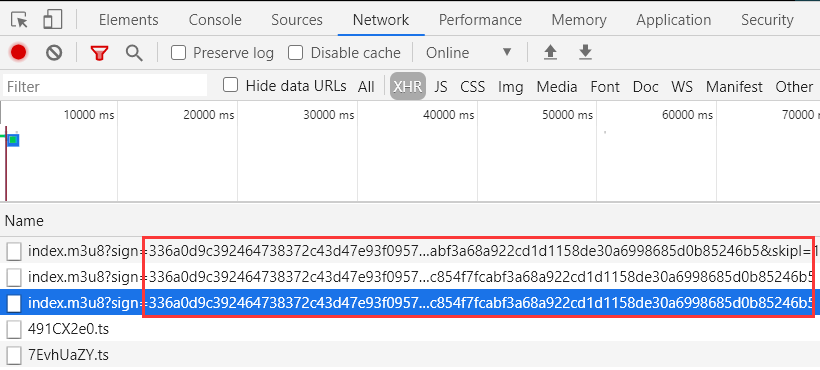
Task: Show all request types with All filter
Action: point(366,86)
